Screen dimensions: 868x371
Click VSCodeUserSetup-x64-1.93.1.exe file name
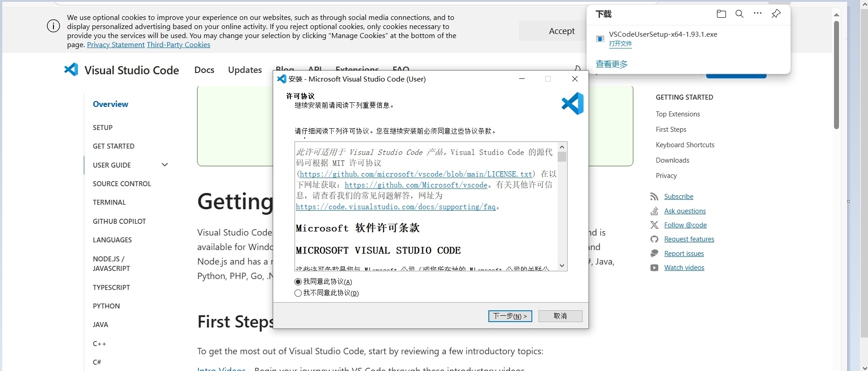663,34
